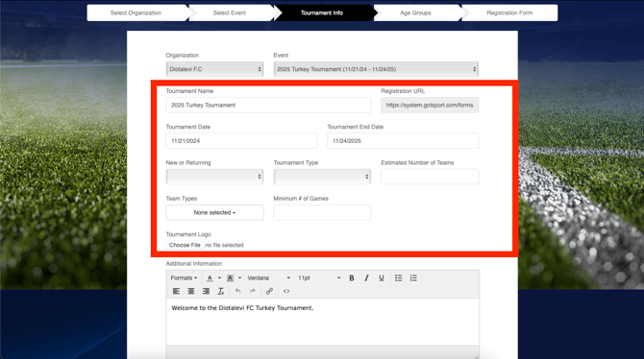Click the Estimated Number of Teams field
Viewport: 644px width, 359px height.
[x=430, y=177]
